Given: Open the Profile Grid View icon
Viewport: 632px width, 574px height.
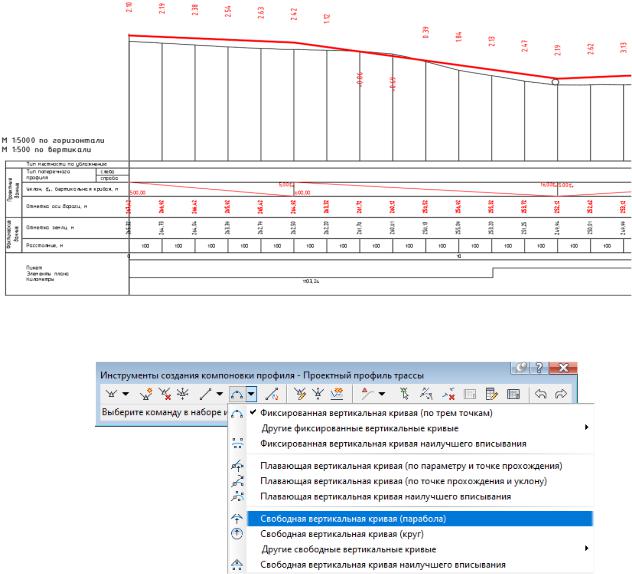Looking at the screenshot, I should point(513,394).
